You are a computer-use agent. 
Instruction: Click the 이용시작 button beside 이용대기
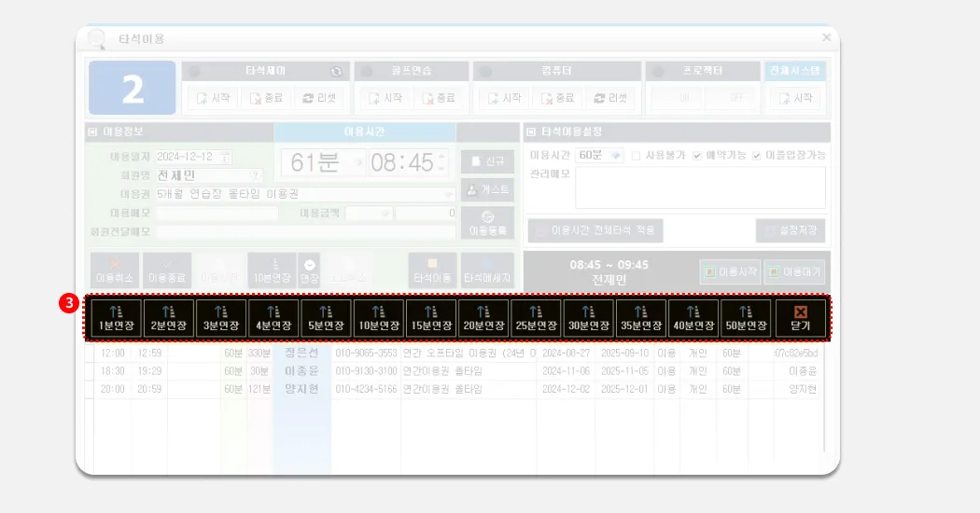(x=730, y=271)
